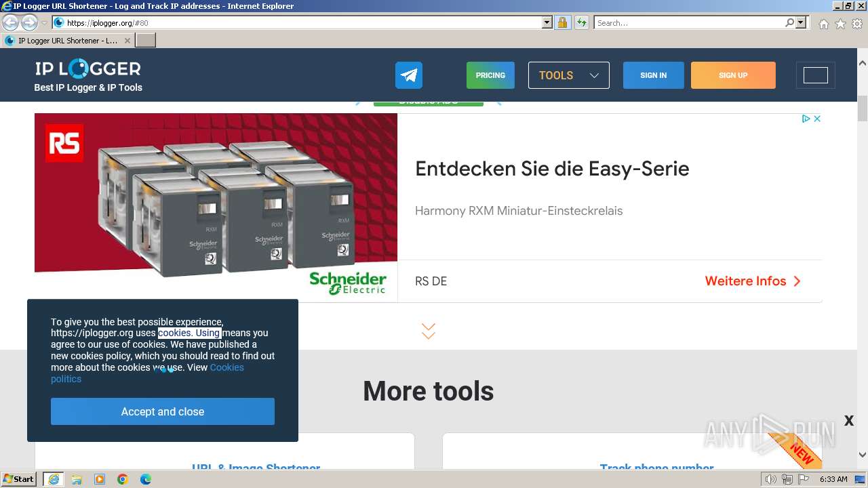
Task: Launch media player from taskbar
Action: pos(100,479)
